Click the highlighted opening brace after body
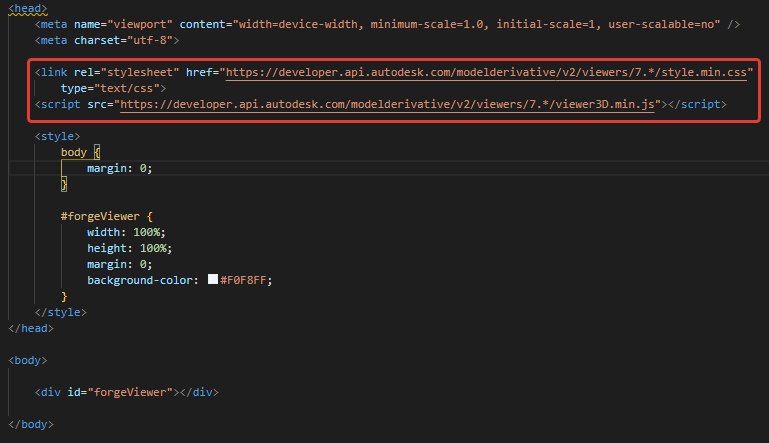The image size is (769, 443). tap(97, 152)
